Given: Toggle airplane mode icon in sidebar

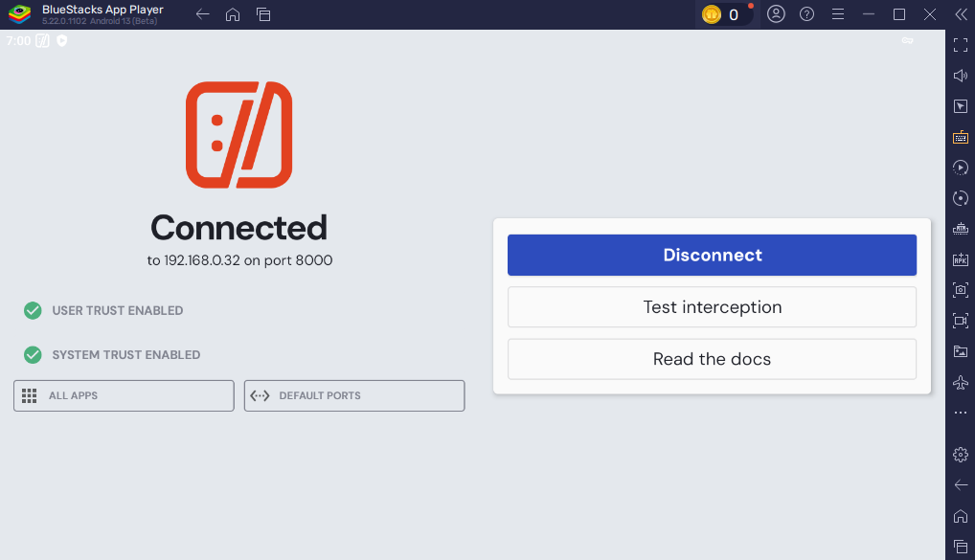Looking at the screenshot, I should coord(961,382).
